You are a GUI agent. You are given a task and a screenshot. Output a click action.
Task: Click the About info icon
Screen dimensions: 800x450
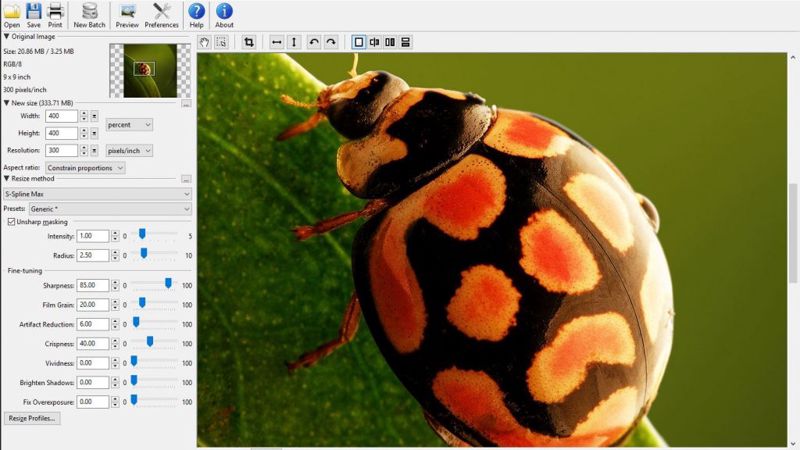pyautogui.click(x=224, y=15)
